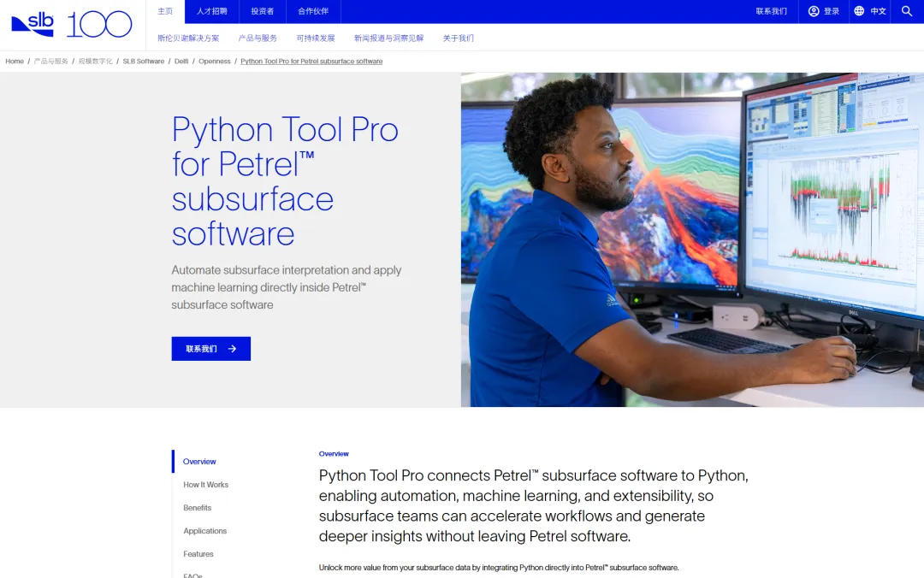Image resolution: width=924 pixels, height=578 pixels.
Task: Open 联系我们 in the top bar
Action: (x=771, y=11)
